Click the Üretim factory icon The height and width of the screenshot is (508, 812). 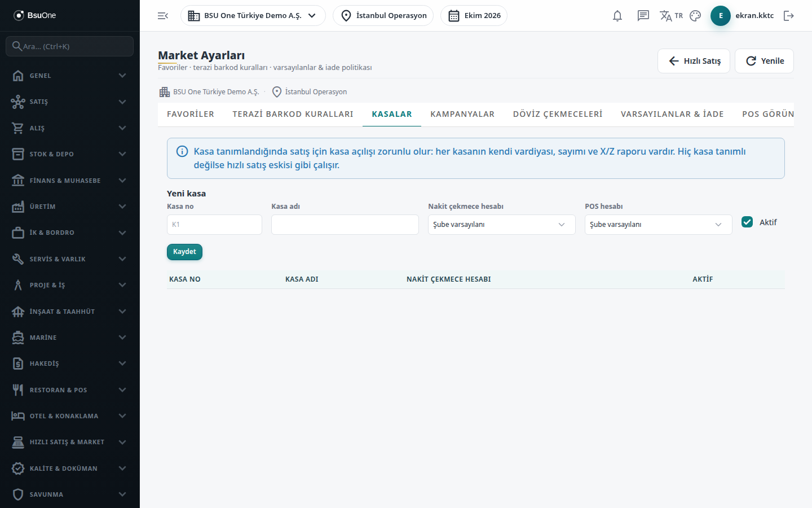click(18, 207)
